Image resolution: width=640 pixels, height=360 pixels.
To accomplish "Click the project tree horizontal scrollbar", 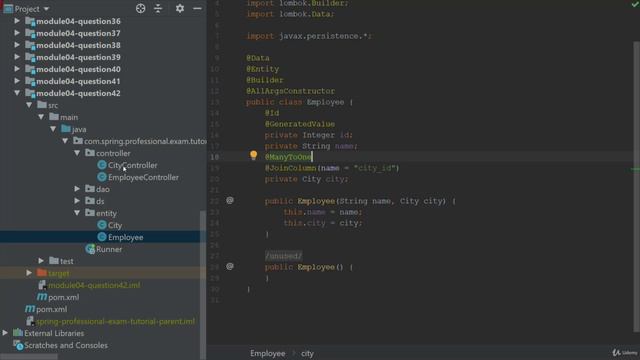I will pos(29,357).
